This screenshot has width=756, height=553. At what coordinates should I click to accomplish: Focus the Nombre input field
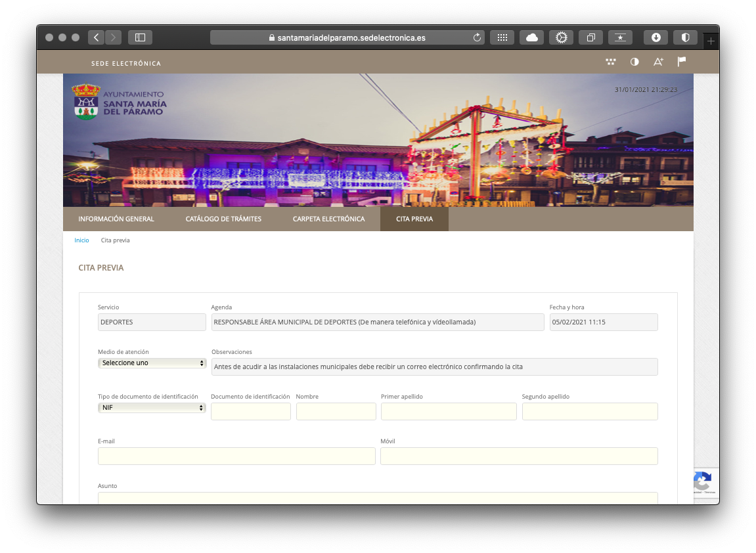point(336,412)
